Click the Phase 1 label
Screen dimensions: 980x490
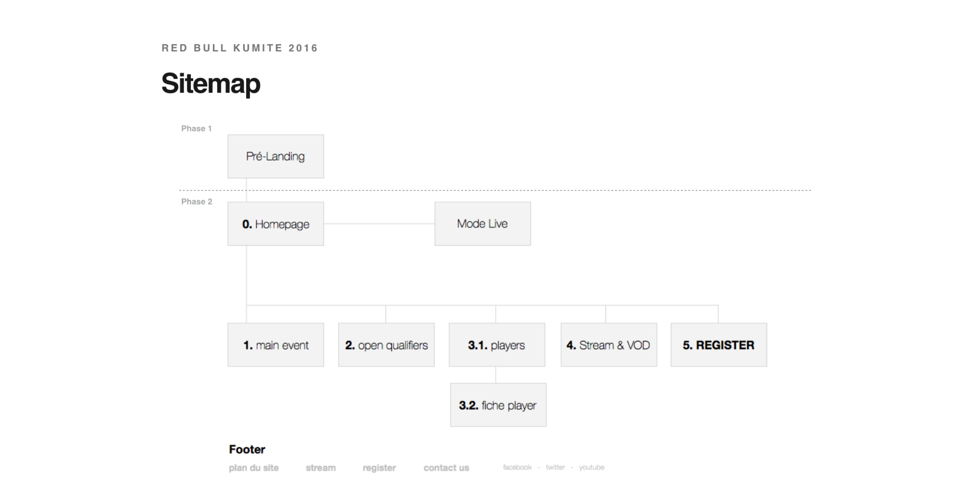tap(196, 129)
